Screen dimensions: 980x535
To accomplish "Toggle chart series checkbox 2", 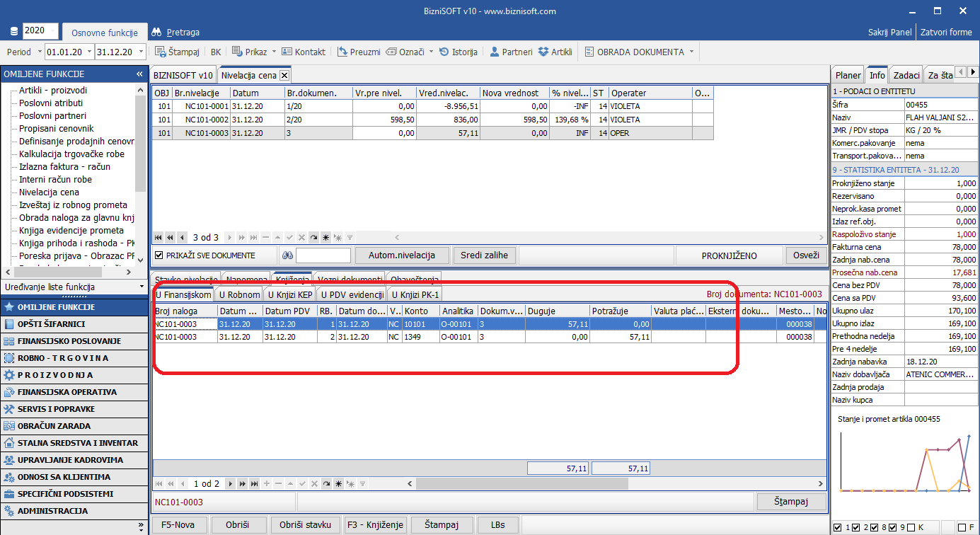I will coord(855,527).
